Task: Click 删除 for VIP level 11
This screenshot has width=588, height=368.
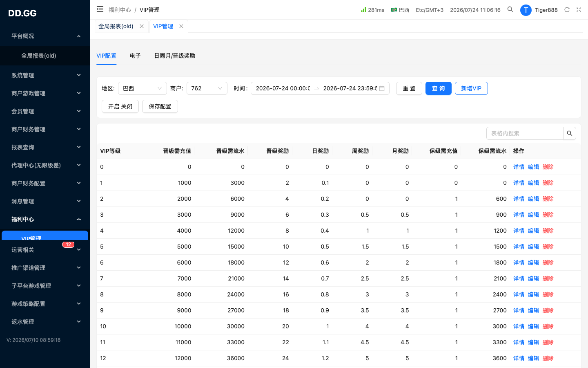Action: click(548, 342)
